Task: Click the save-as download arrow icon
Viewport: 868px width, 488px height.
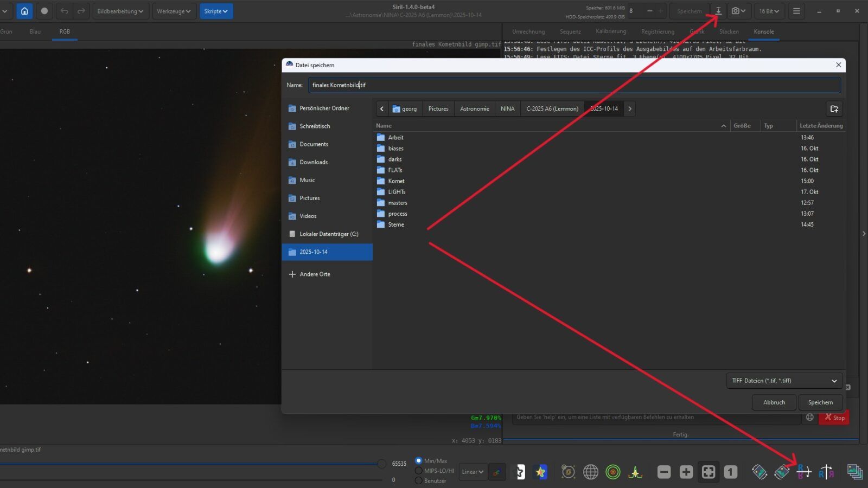Action: click(x=718, y=11)
